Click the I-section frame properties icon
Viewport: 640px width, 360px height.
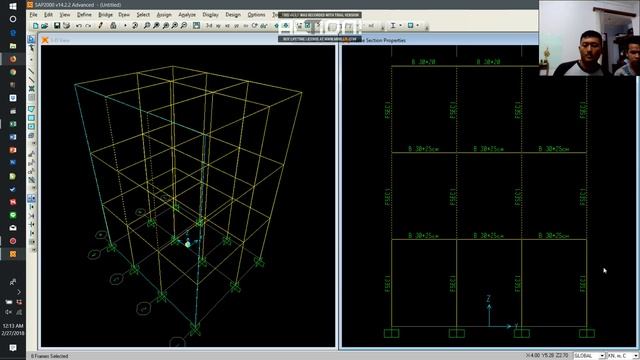pos(393,26)
